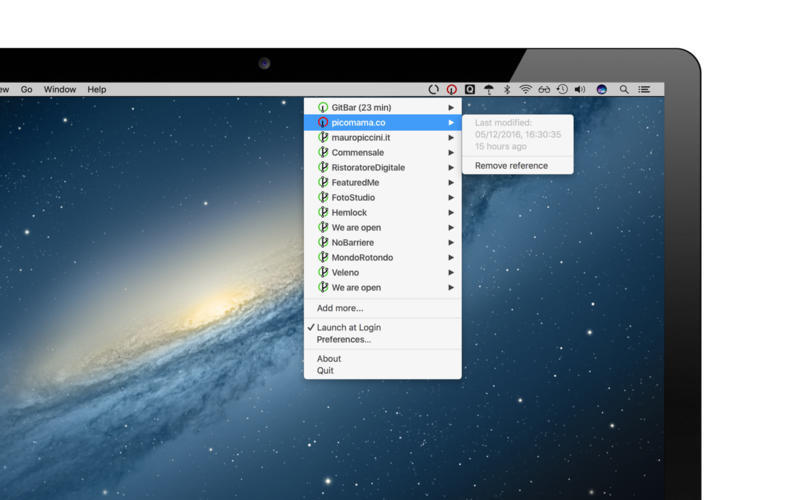Viewport: 800px width, 500px height.
Task: Click Remove reference in the submenu
Action: pos(511,165)
